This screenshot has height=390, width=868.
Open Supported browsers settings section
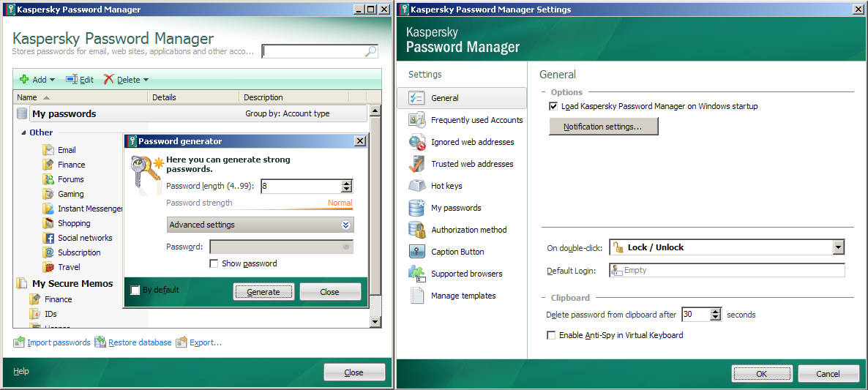[467, 274]
